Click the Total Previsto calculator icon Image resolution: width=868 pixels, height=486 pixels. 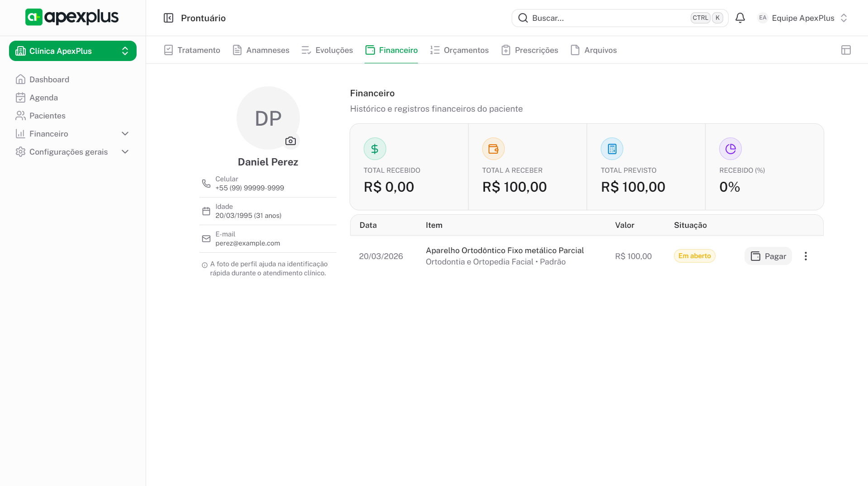point(612,149)
